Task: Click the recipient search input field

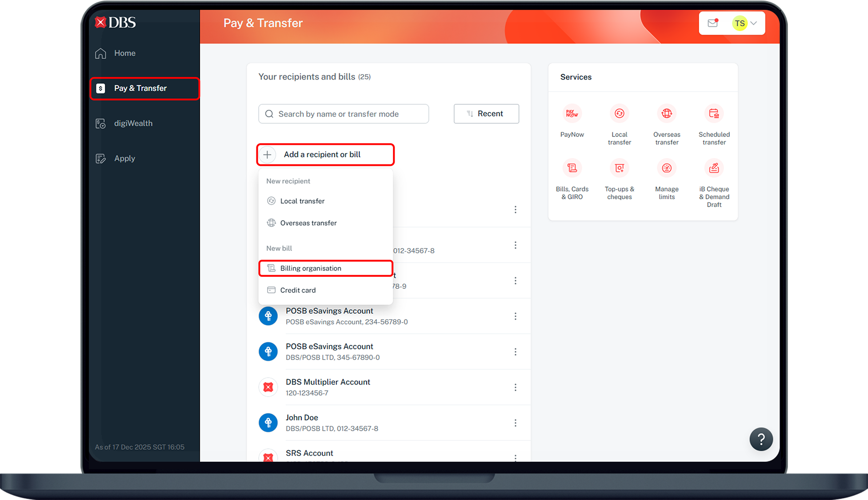Action: coord(343,114)
